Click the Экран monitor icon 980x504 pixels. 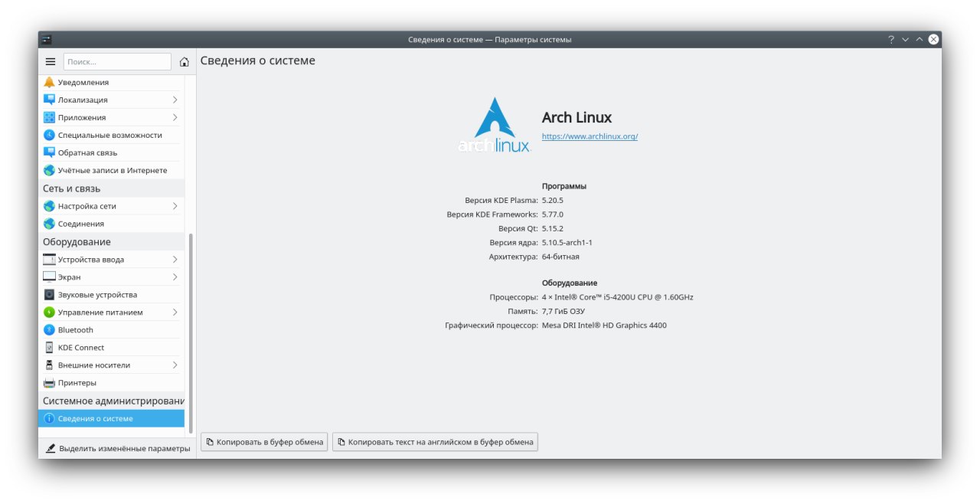tap(49, 277)
